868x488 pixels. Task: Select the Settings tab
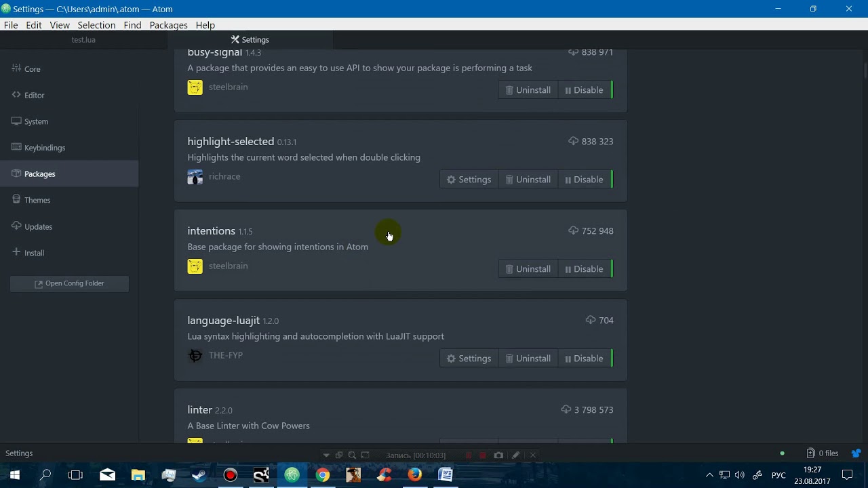[250, 40]
